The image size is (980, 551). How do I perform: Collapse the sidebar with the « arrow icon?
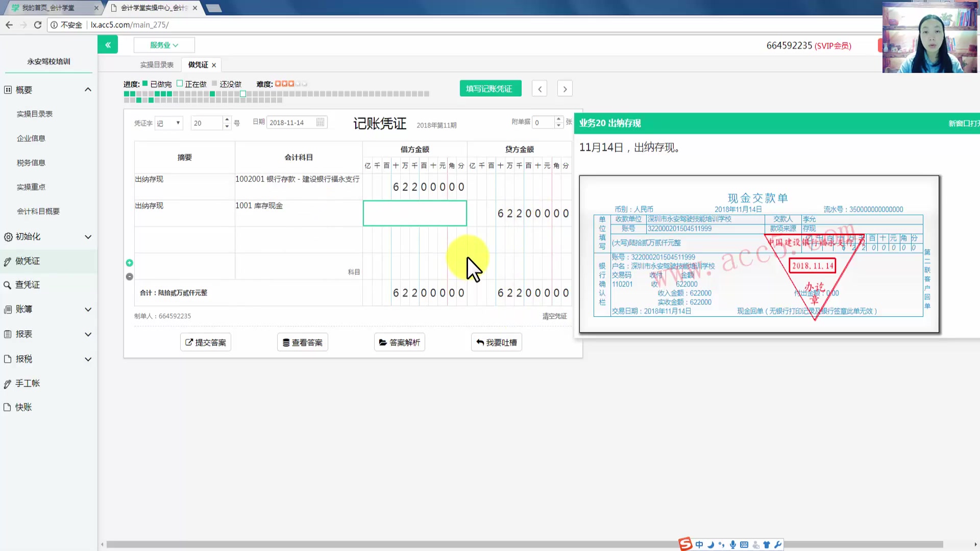pyautogui.click(x=108, y=44)
